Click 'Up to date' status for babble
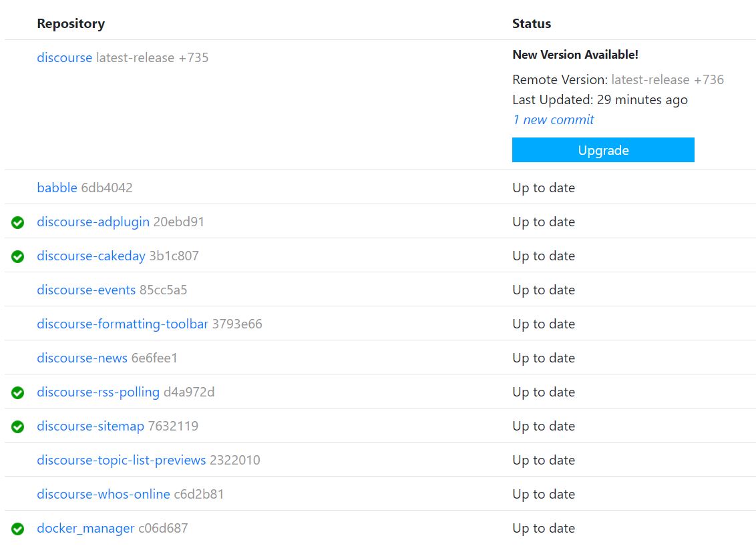The width and height of the screenshot is (756, 560). (544, 188)
